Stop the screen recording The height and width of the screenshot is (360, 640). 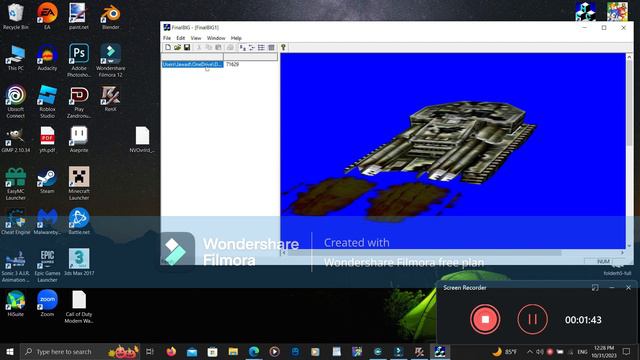[x=485, y=319]
